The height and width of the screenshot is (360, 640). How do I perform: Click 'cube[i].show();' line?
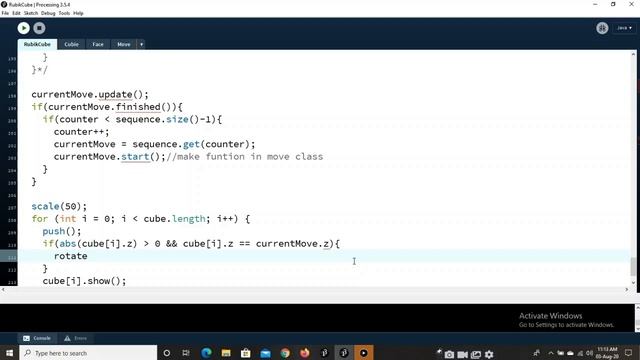point(84,281)
